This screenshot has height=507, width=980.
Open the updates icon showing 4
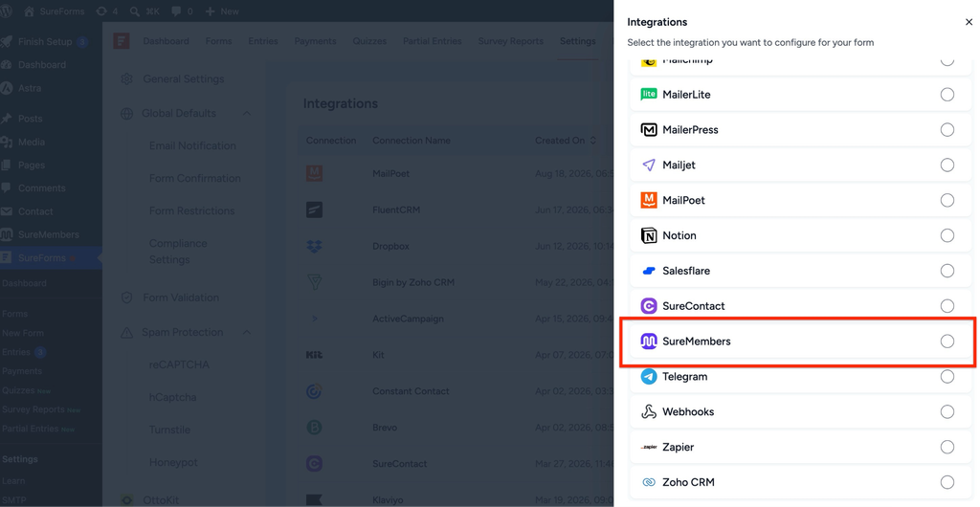[x=107, y=11]
